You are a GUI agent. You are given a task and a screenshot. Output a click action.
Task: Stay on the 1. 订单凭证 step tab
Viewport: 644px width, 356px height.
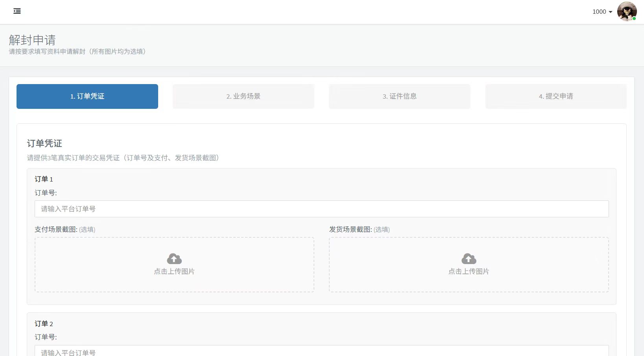pyautogui.click(x=87, y=96)
